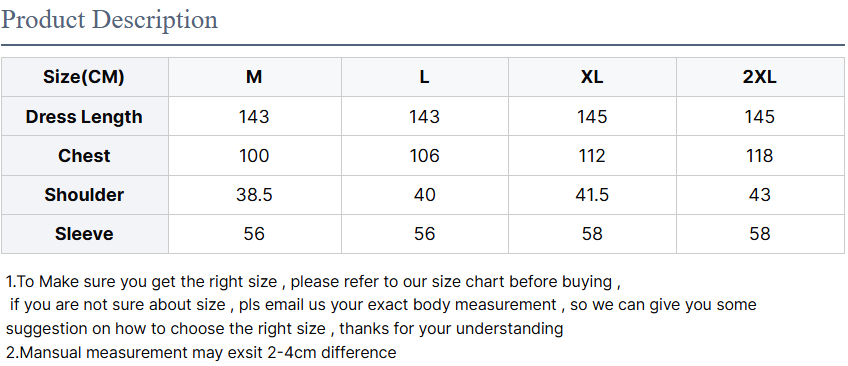Select the Sleeve row label
This screenshot has width=848, height=366.
coord(84,234)
